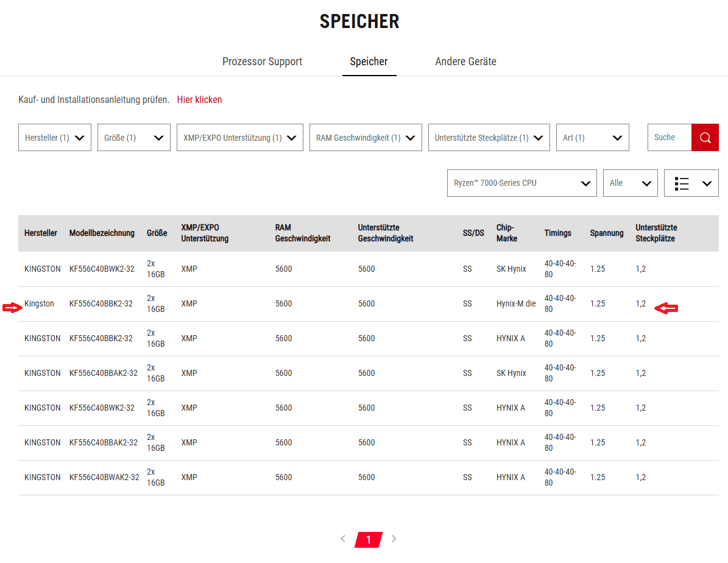Image resolution: width=728 pixels, height=563 pixels.
Task: Click RAM Geschwindigkeit column header
Action: point(303,233)
